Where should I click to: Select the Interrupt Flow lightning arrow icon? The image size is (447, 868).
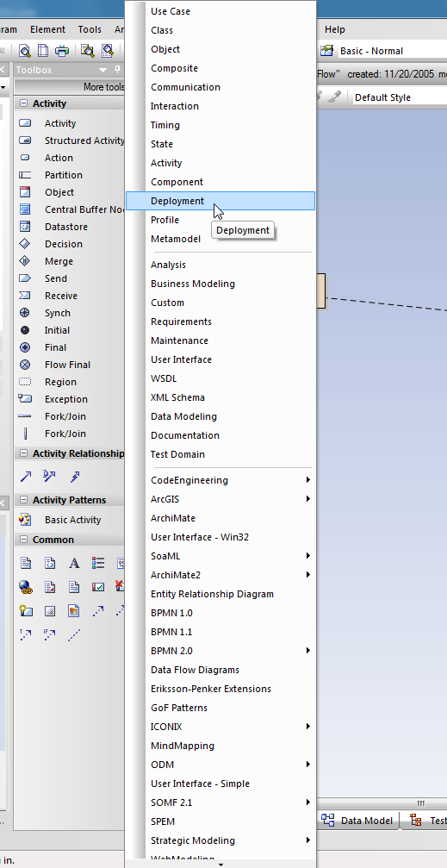click(75, 476)
